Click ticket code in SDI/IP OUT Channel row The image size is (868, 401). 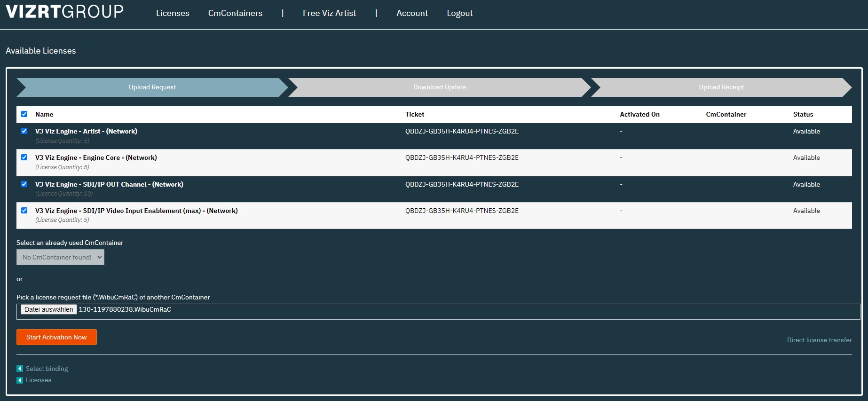[462, 184]
